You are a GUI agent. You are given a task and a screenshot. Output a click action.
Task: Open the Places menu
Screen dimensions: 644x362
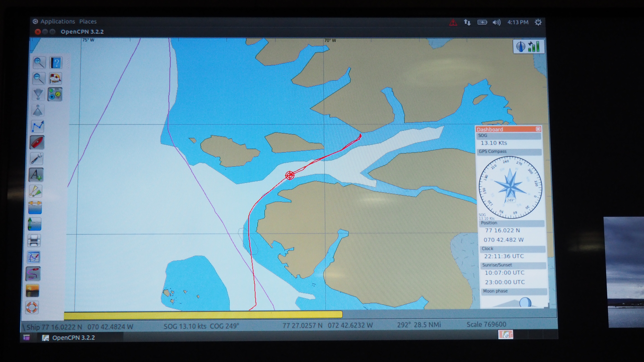click(88, 22)
